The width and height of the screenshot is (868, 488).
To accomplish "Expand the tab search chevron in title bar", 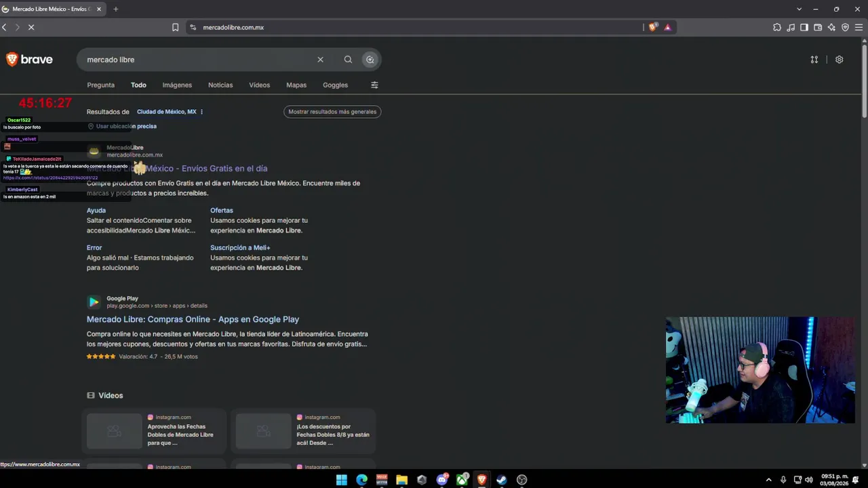I will pos(799,9).
